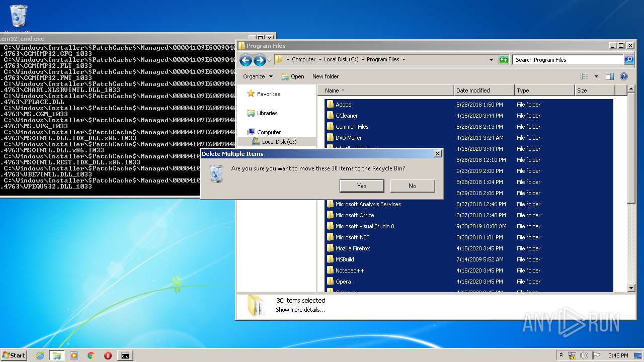Go forward in explorer navigation

[260, 60]
